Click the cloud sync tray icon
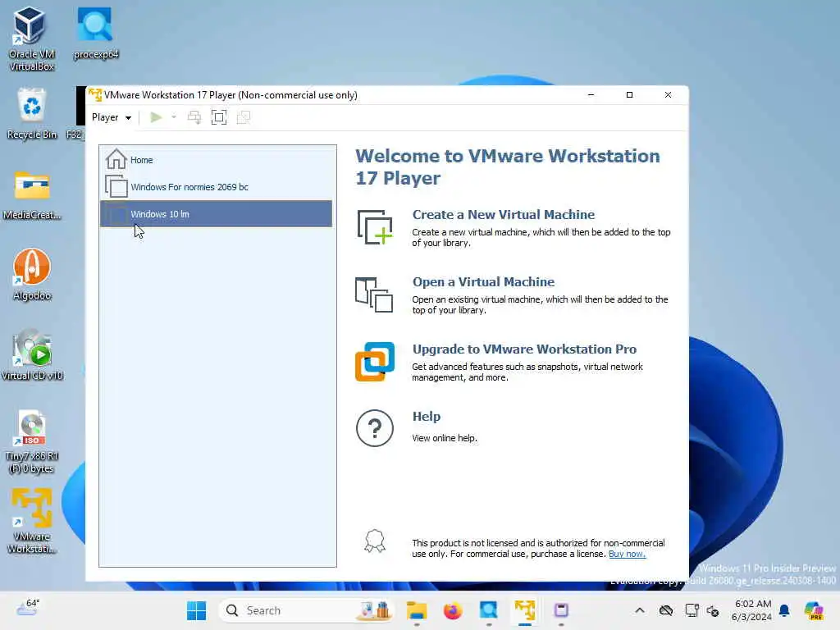Screen dimensions: 840x630 666,610
